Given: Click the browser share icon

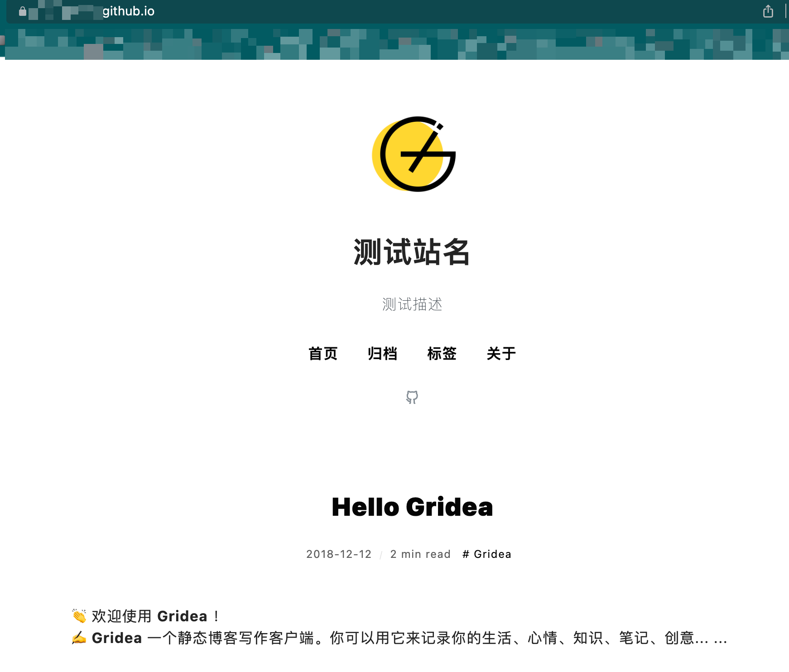Looking at the screenshot, I should pyautogui.click(x=768, y=11).
